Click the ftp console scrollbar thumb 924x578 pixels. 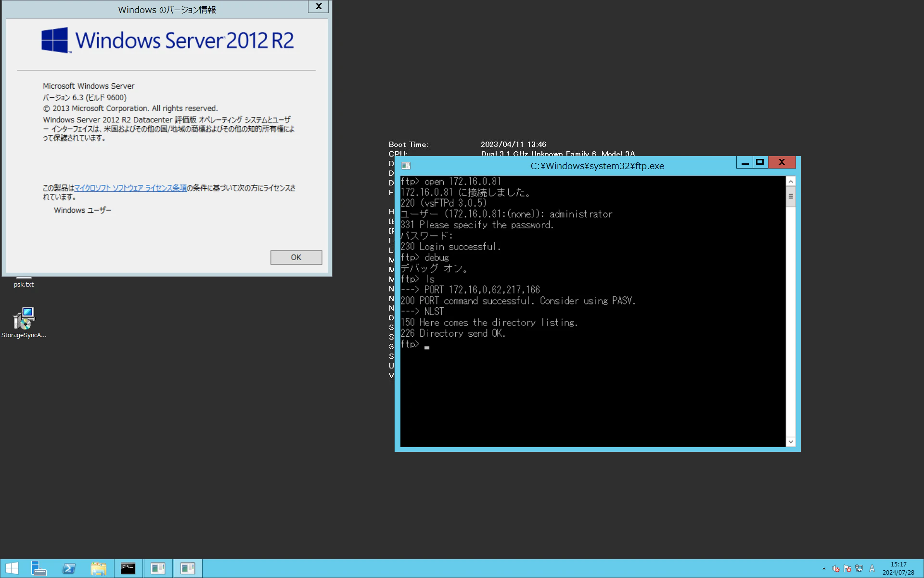791,197
